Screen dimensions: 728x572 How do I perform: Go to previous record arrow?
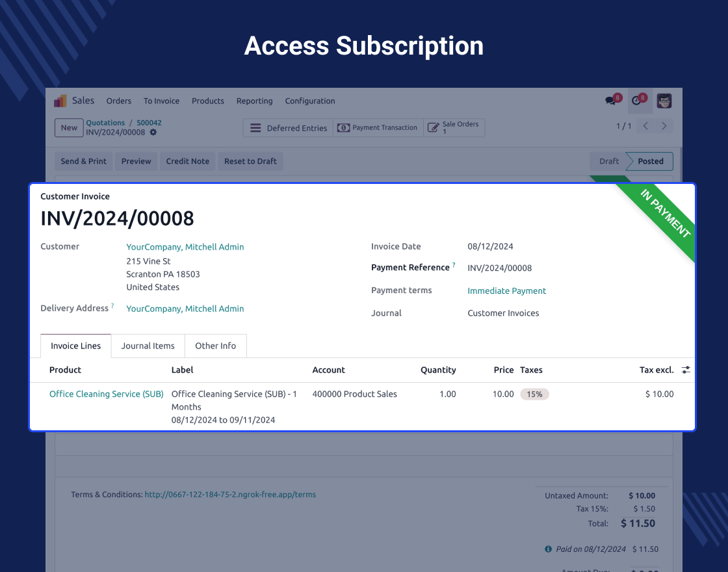645,126
